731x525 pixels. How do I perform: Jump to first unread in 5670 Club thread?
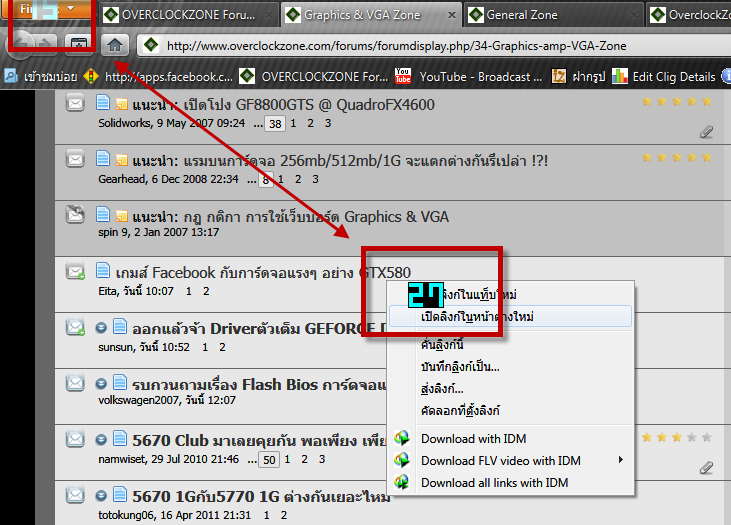[x=101, y=440]
